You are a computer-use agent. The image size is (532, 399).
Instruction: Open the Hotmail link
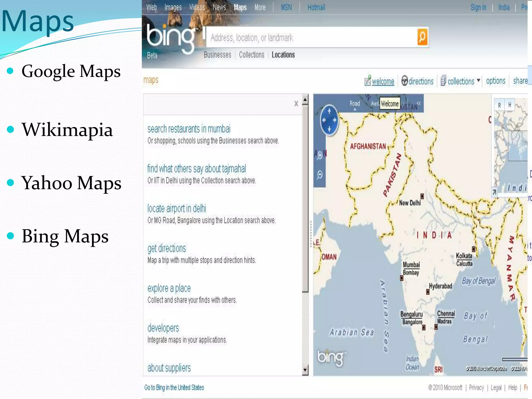[316, 7]
